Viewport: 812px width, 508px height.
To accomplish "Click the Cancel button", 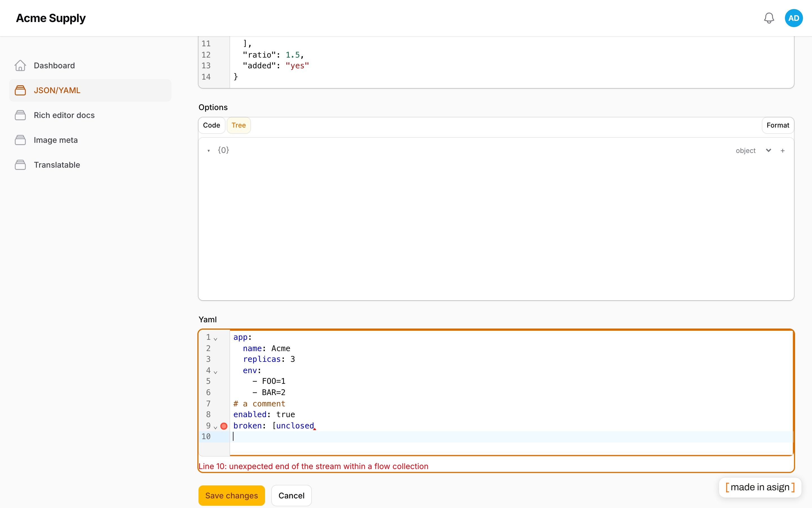I will point(291,496).
